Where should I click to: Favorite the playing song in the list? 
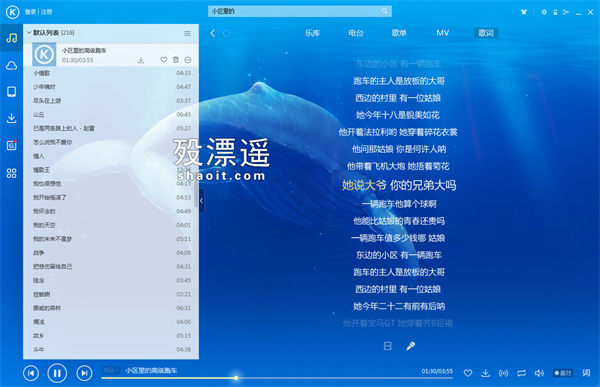click(x=163, y=60)
